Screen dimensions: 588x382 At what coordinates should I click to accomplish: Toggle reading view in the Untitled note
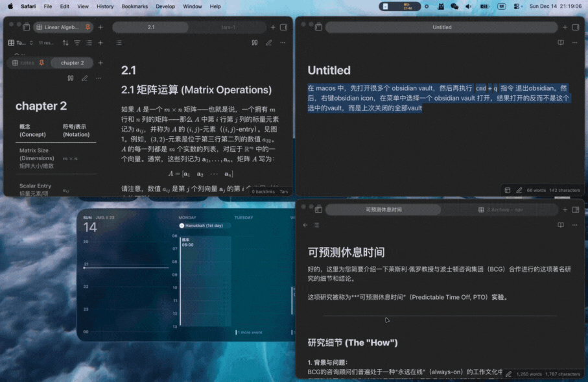(x=561, y=43)
